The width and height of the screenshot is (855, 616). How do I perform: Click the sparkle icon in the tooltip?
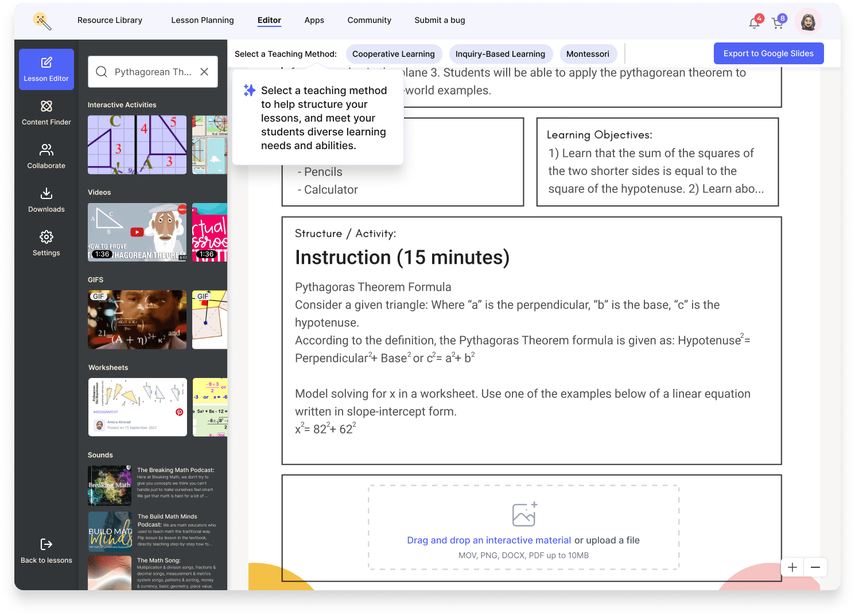(250, 90)
